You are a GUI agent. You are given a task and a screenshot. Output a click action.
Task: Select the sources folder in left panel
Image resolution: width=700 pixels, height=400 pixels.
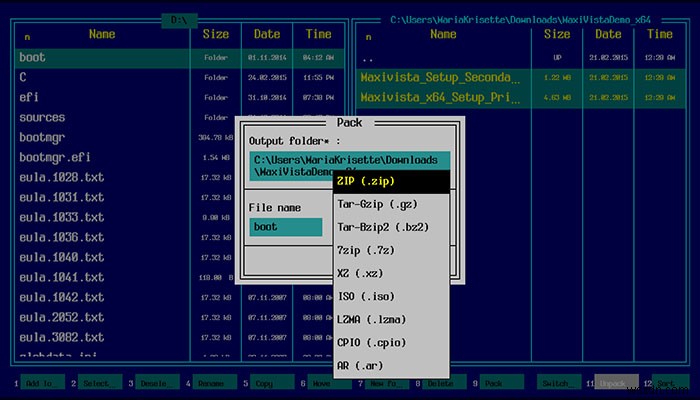point(42,117)
